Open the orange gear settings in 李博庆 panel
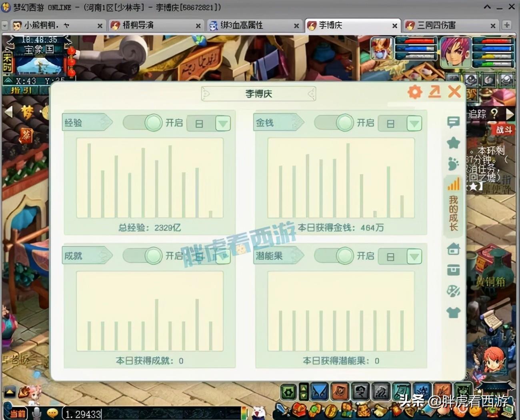 pyautogui.click(x=415, y=92)
